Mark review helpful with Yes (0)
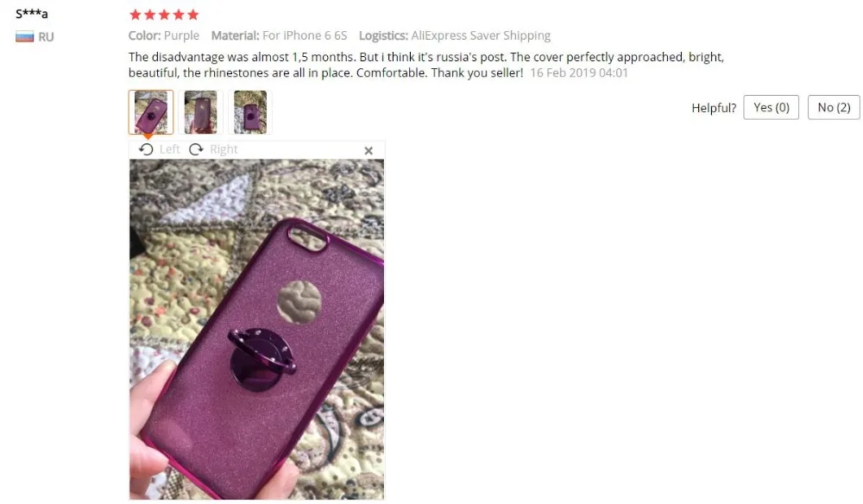863x504 pixels. (771, 107)
